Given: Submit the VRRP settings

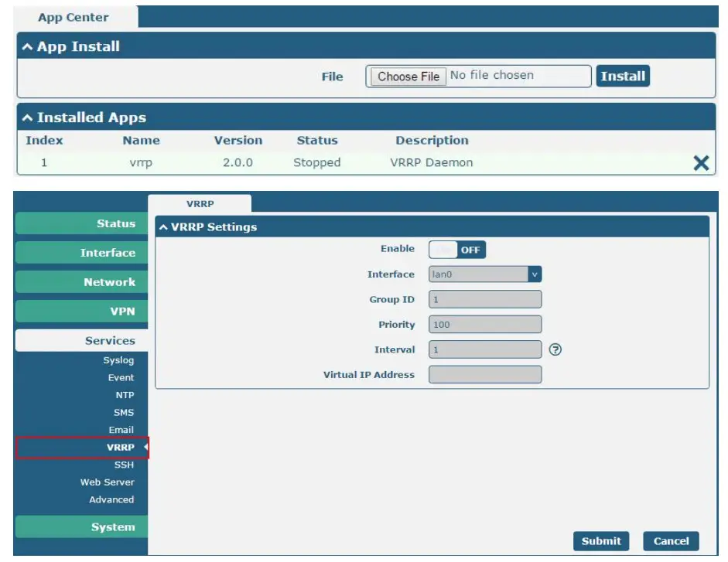Looking at the screenshot, I should (x=601, y=541).
